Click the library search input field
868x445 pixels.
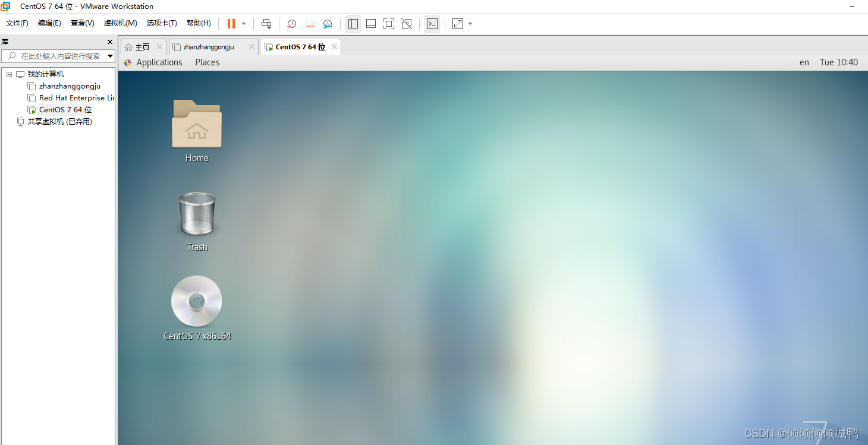point(58,56)
